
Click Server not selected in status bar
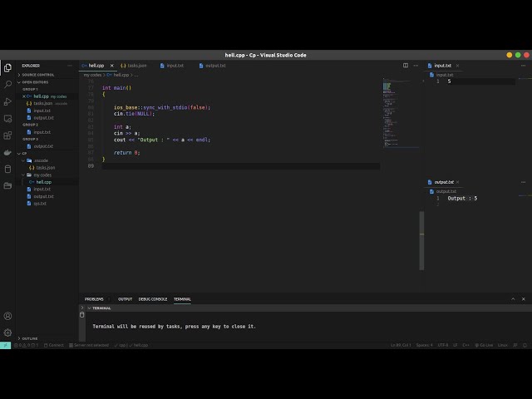coord(89,345)
